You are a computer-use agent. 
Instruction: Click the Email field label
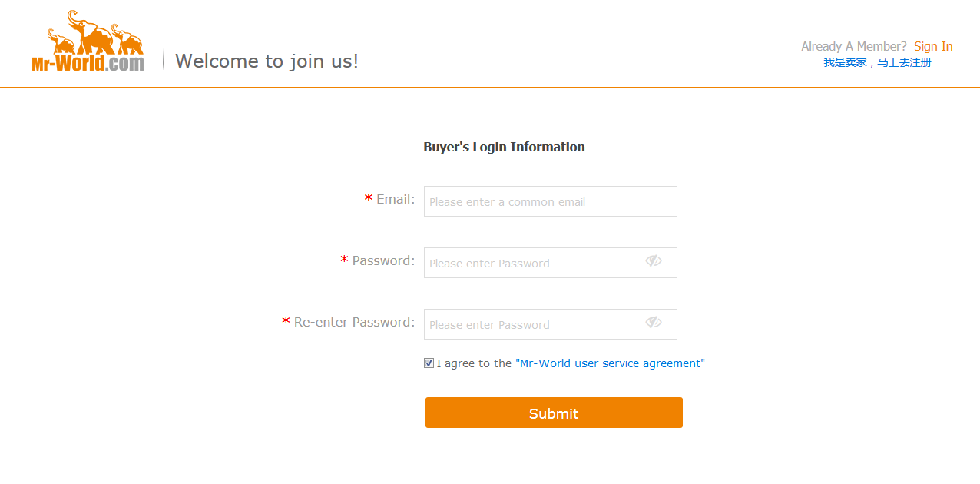point(396,200)
